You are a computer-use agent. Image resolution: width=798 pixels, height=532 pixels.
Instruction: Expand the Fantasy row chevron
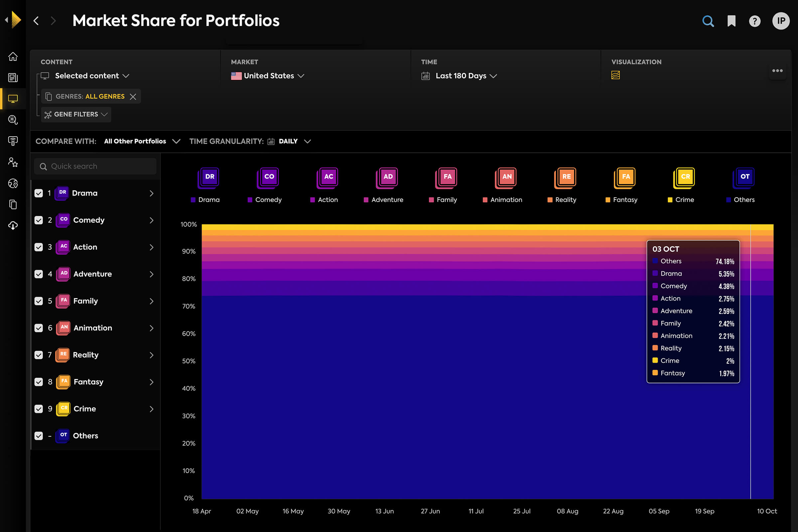point(152,382)
